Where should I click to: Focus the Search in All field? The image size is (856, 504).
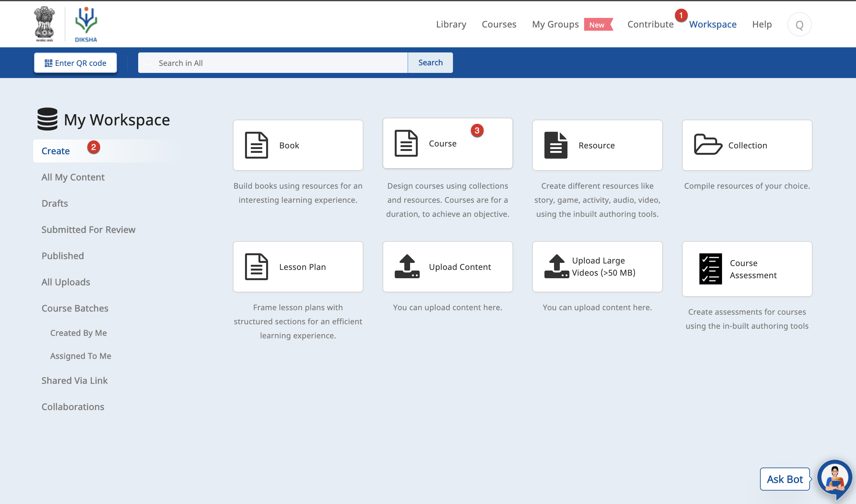[273, 63]
